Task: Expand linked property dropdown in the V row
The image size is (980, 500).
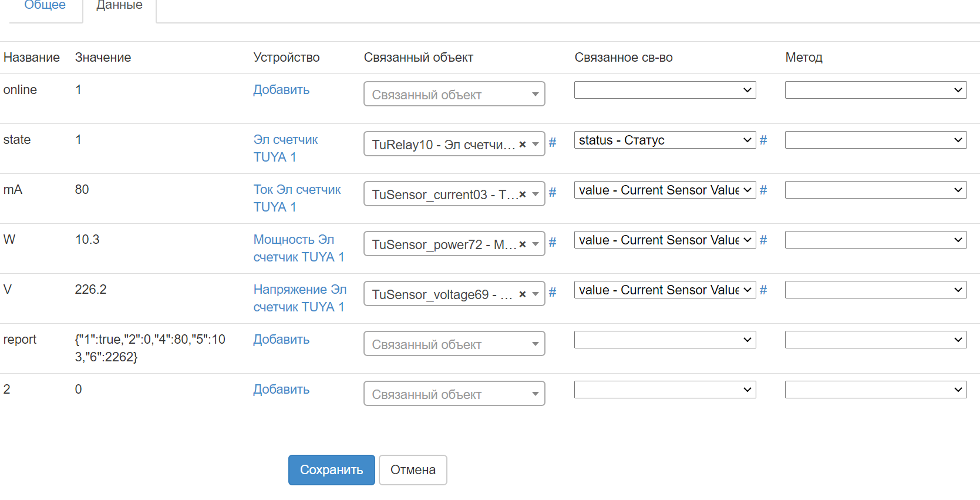Action: 665,290
